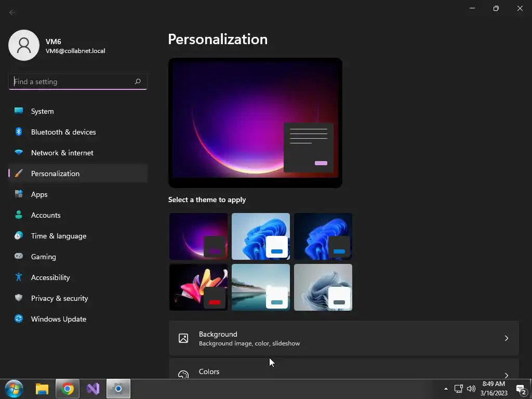Expand the Colors settings chevron
The height and width of the screenshot is (399, 532).
[x=506, y=375]
